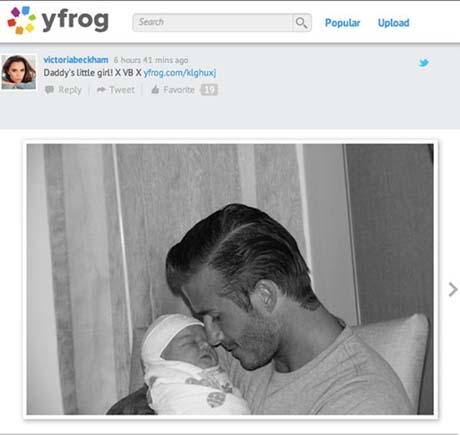The width and height of the screenshot is (460, 435).
Task: Follow the yfrog.com/klghuxj link
Action: pos(180,73)
